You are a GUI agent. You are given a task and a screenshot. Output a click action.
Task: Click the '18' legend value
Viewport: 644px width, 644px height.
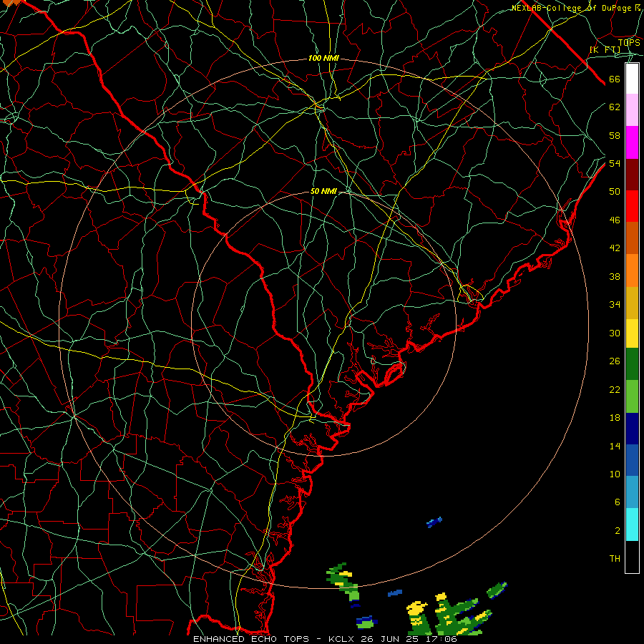(x=615, y=418)
